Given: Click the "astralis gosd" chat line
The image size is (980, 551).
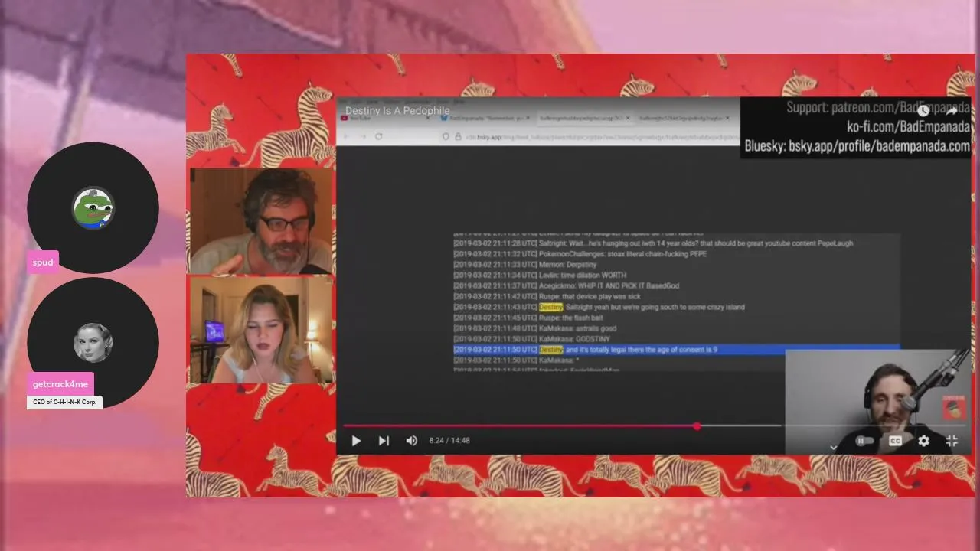Looking at the screenshot, I should click(x=535, y=328).
